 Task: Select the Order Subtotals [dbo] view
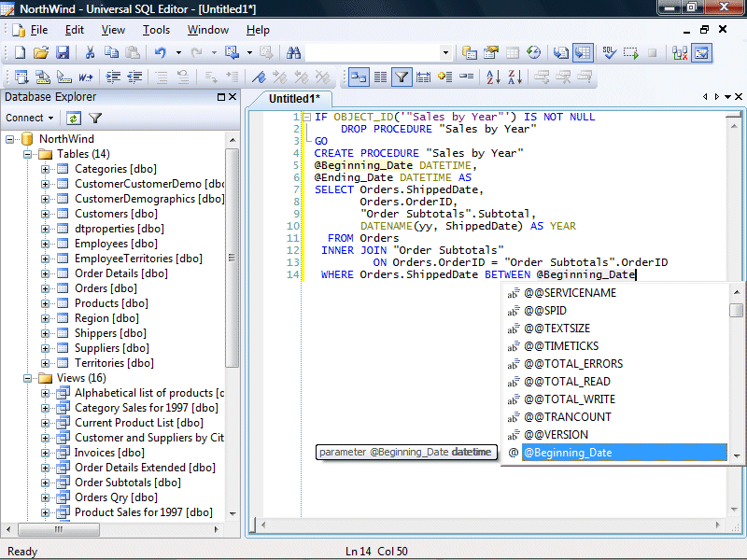pos(128,483)
